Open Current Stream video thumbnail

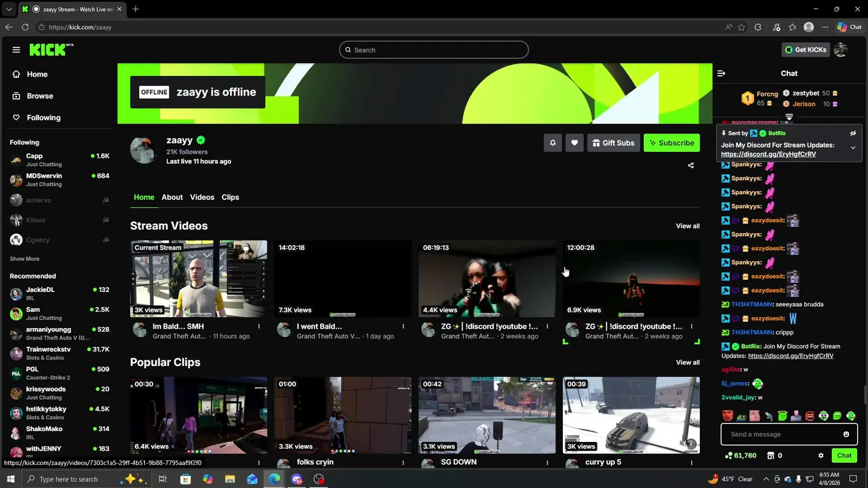[199, 279]
